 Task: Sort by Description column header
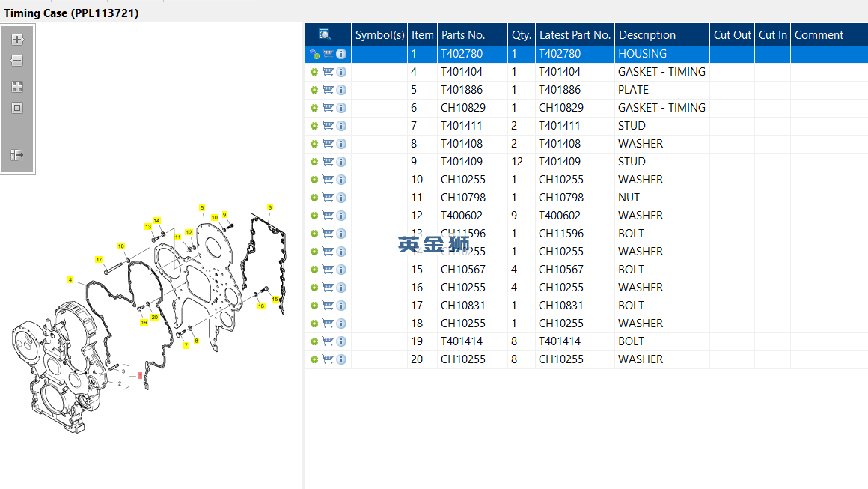pyautogui.click(x=662, y=34)
